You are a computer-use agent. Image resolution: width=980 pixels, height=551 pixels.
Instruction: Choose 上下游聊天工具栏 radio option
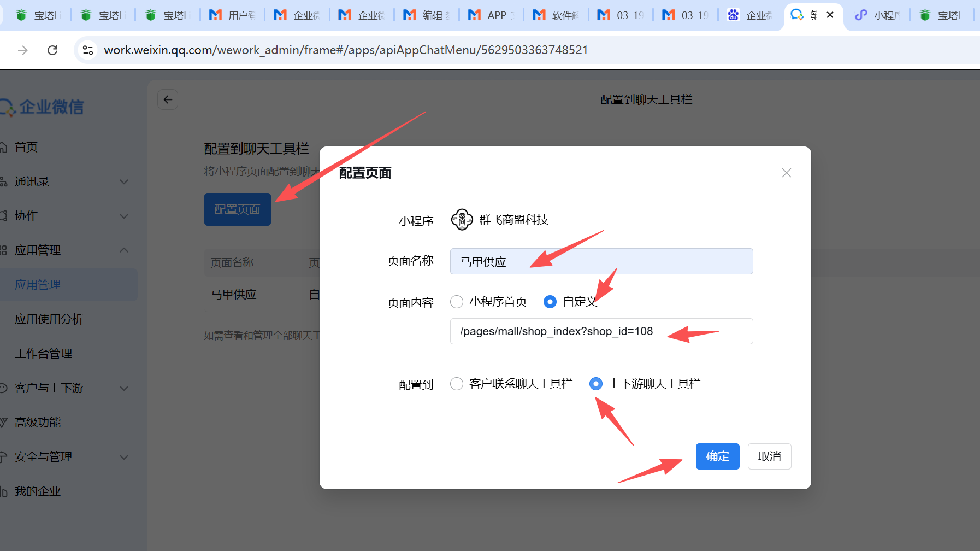pos(596,384)
